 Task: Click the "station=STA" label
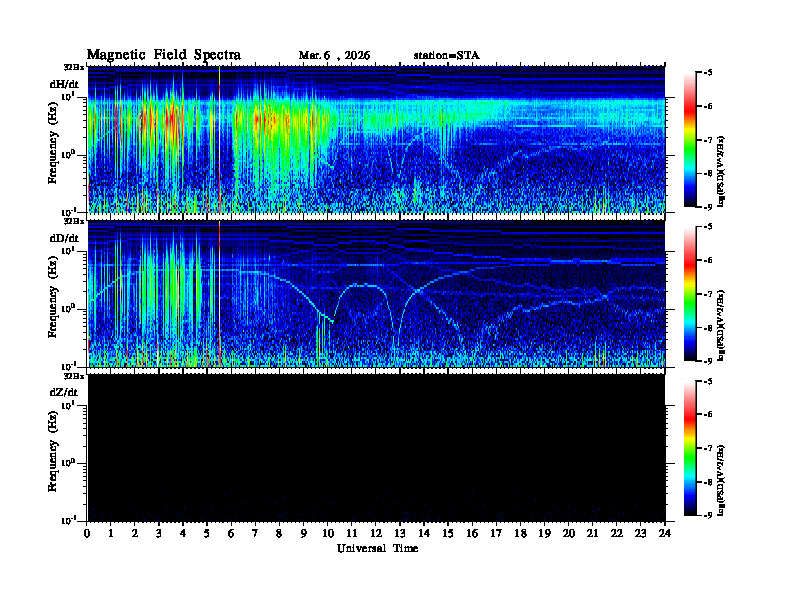coord(447,56)
